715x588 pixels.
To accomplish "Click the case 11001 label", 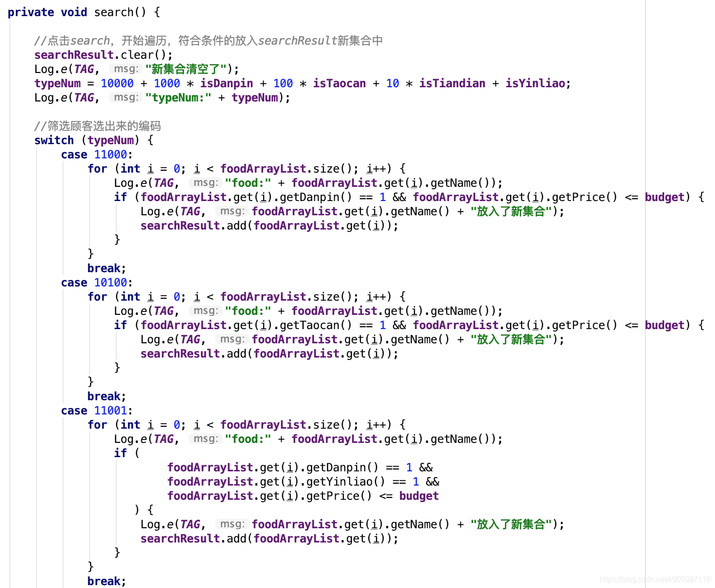I will (97, 411).
